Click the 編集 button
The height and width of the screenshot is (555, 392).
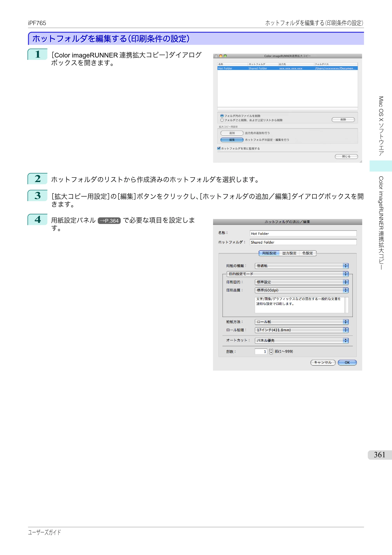(232, 140)
